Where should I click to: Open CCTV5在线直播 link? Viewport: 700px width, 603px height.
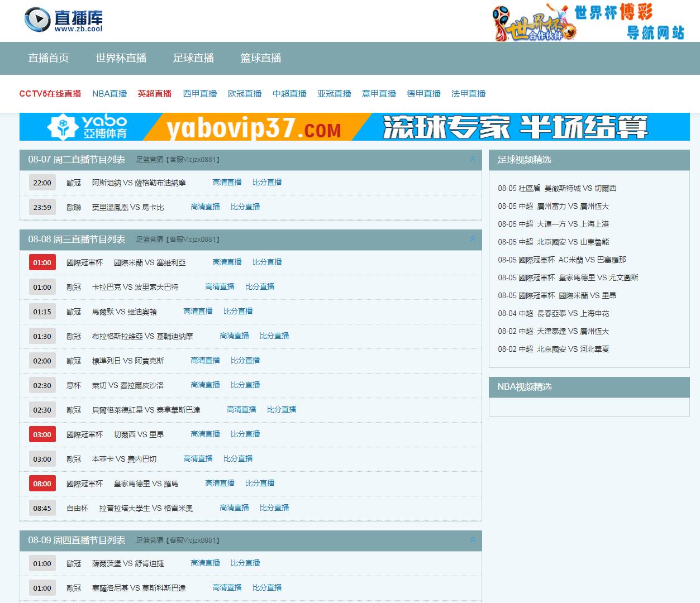click(50, 94)
